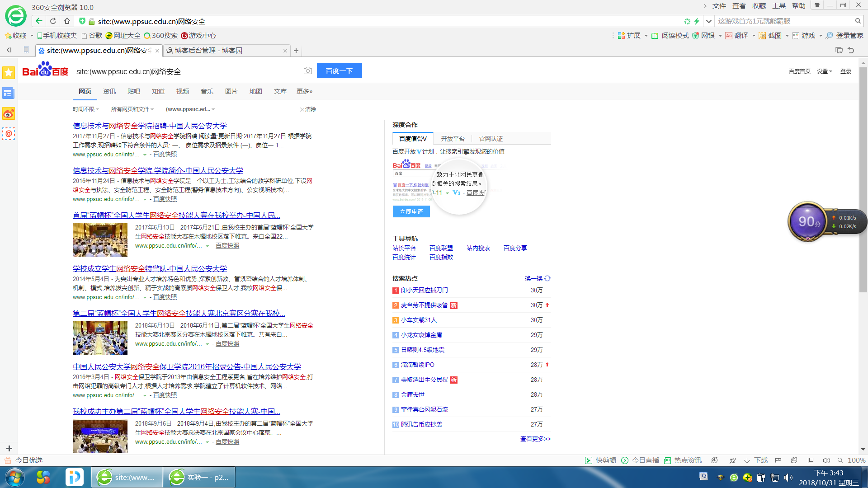Open the 扩展 extensions dropdown

633,36
